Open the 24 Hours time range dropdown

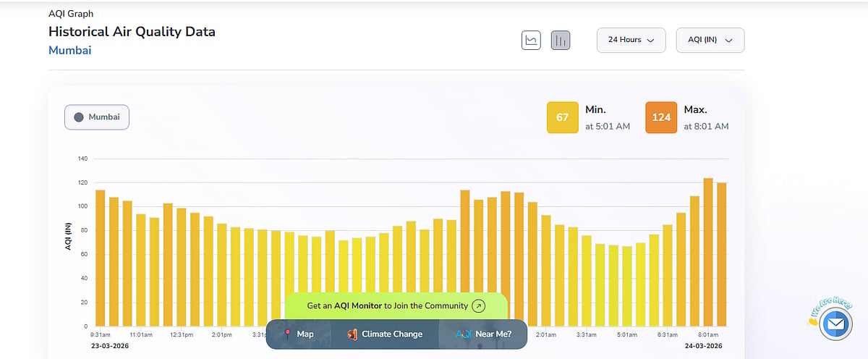631,40
